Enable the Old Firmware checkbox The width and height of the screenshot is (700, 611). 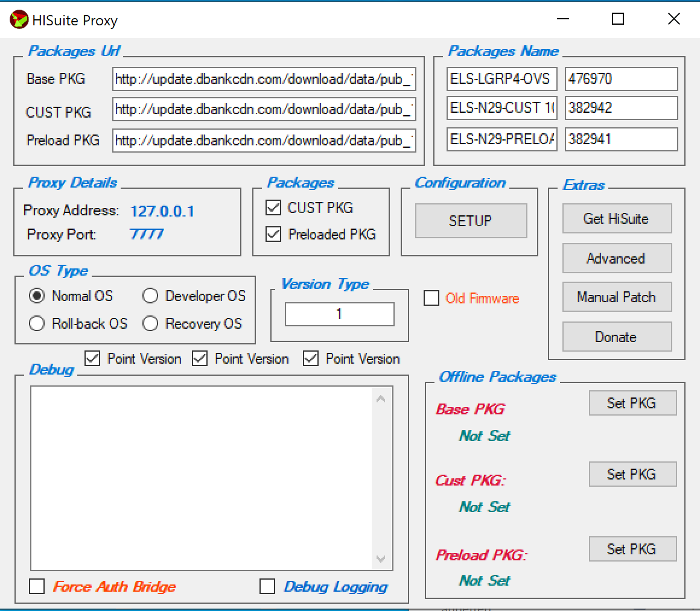tap(431, 298)
